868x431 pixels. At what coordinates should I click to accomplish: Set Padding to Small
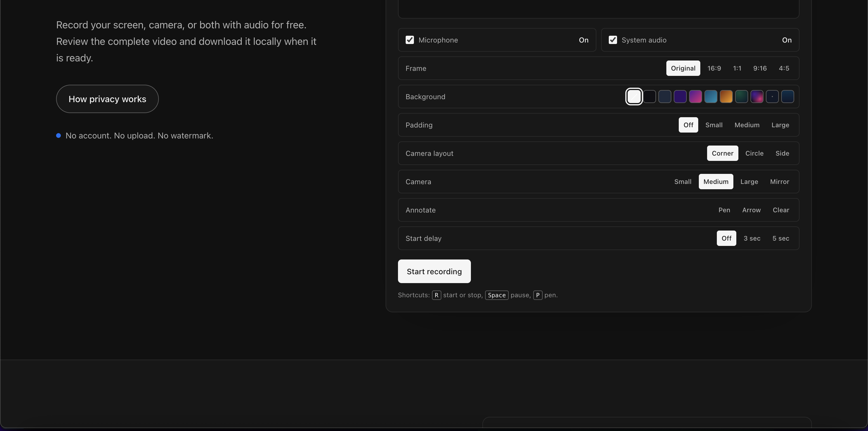714,125
